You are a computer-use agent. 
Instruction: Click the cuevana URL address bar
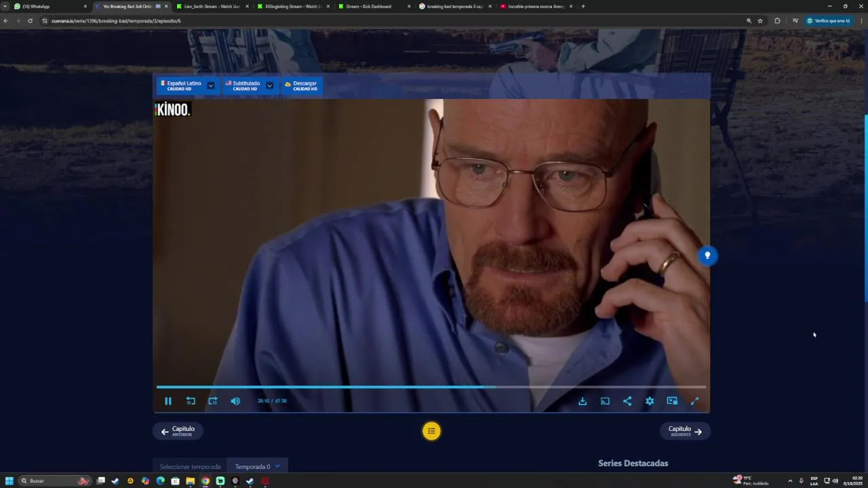tap(393, 21)
